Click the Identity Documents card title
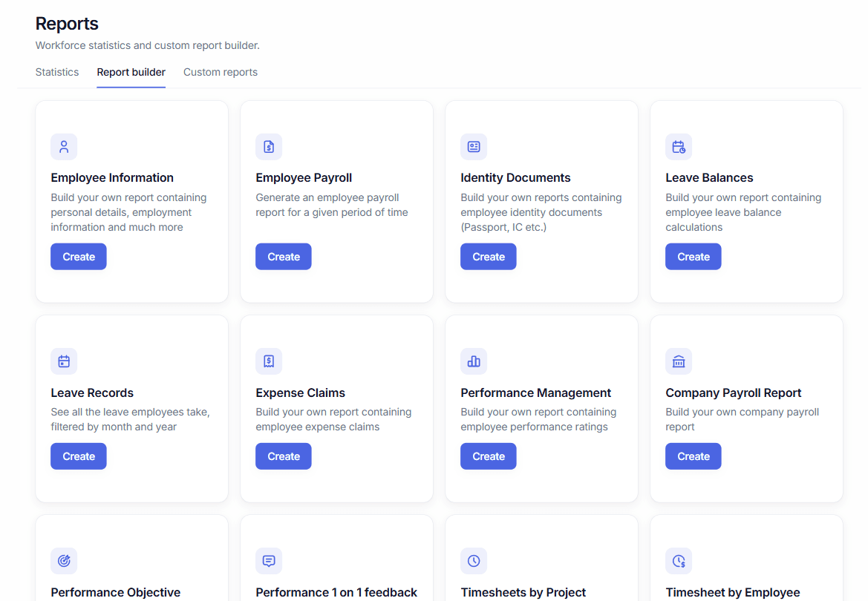Viewport: 868px width, 601px height. tap(515, 177)
